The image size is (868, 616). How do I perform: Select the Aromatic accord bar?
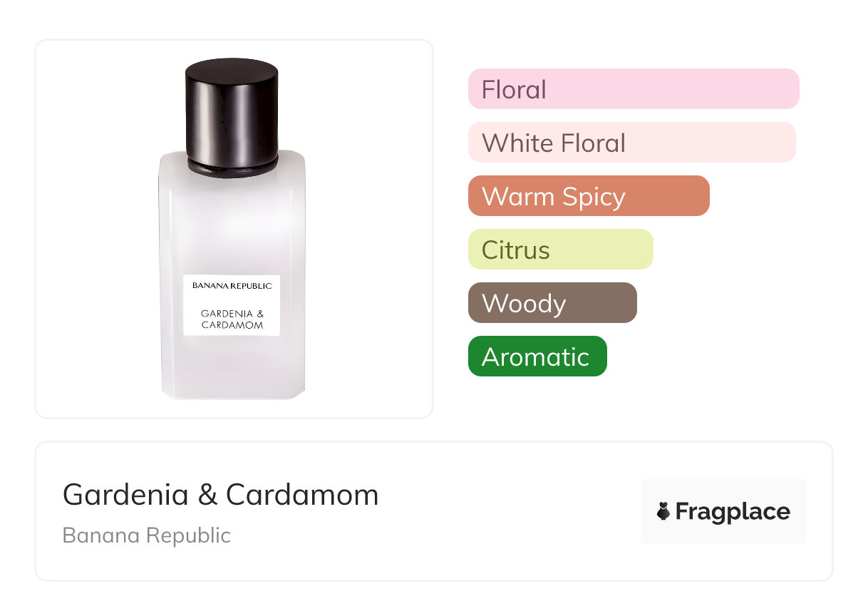pos(537,356)
